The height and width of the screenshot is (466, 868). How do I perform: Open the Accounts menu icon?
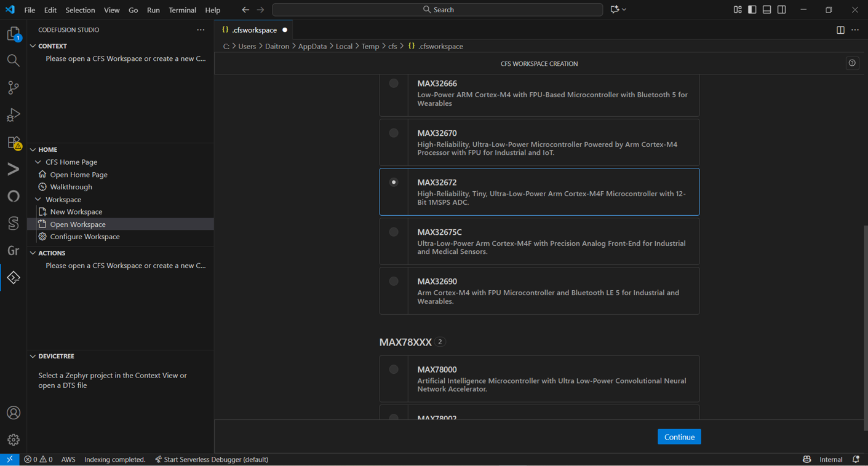tap(14, 413)
